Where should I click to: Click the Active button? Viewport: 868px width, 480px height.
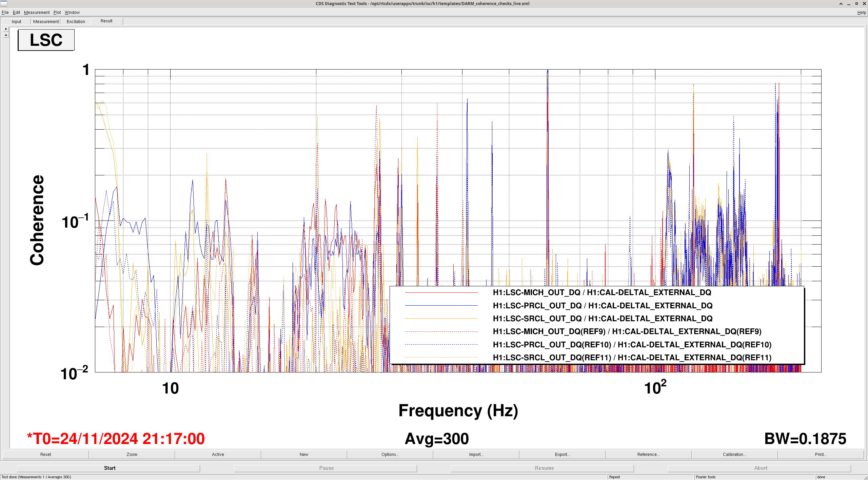pyautogui.click(x=218, y=455)
